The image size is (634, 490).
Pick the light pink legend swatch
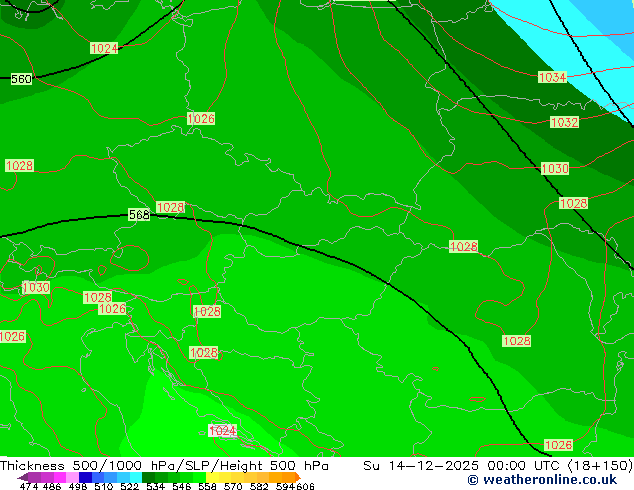[72, 477]
